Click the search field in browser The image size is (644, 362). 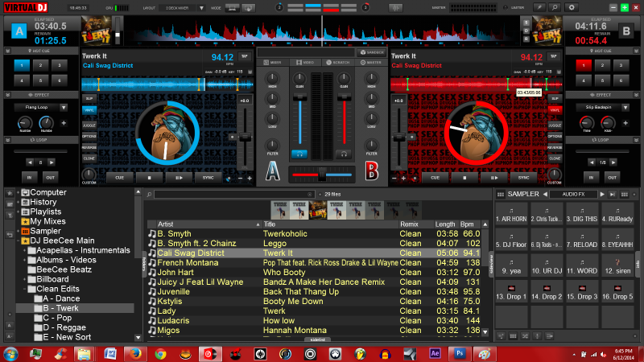click(234, 194)
